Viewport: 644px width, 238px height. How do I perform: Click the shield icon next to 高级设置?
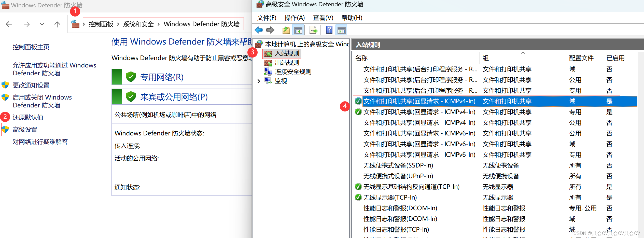[5, 129]
